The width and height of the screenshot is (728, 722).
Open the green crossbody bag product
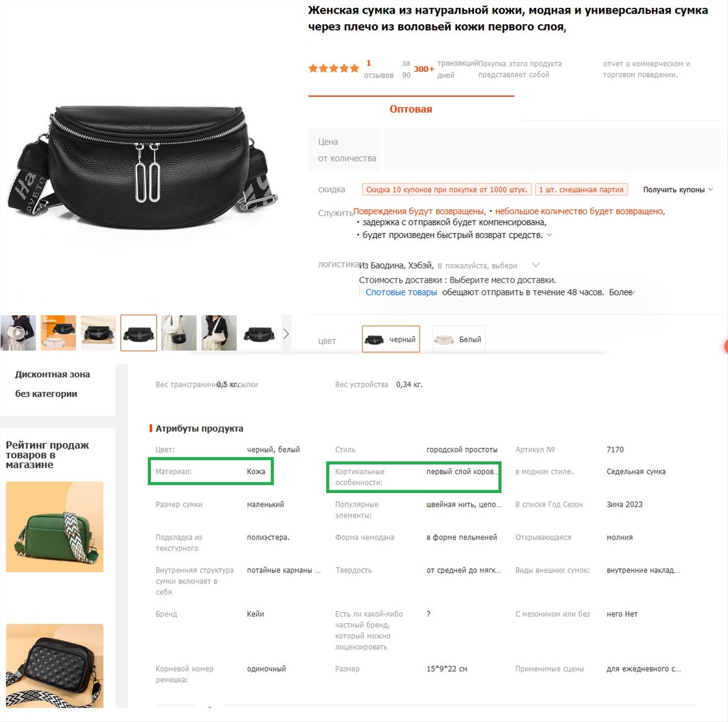pos(55,527)
